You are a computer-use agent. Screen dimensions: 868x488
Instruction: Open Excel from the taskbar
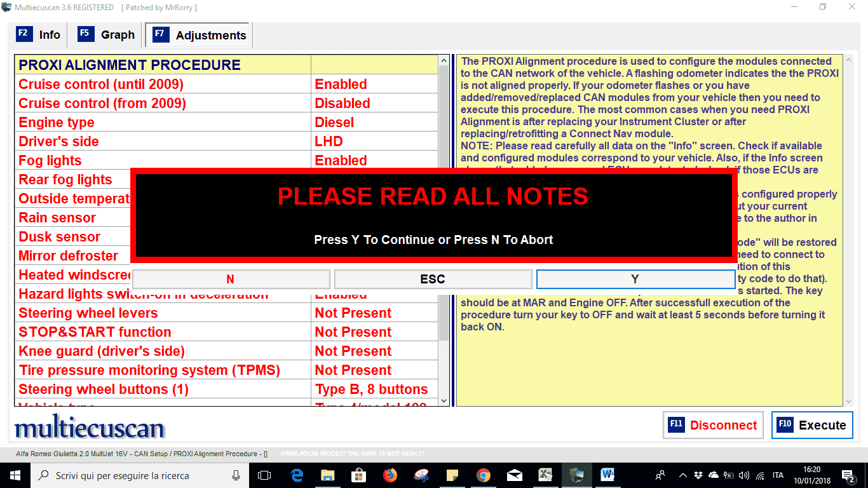[x=545, y=475]
